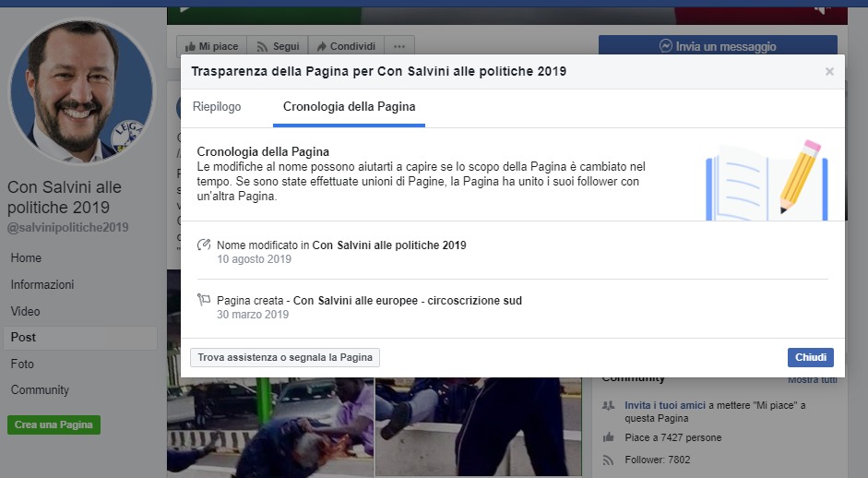Image resolution: width=868 pixels, height=478 pixels.
Task: Click Invia un messaggio button
Action: click(x=718, y=46)
